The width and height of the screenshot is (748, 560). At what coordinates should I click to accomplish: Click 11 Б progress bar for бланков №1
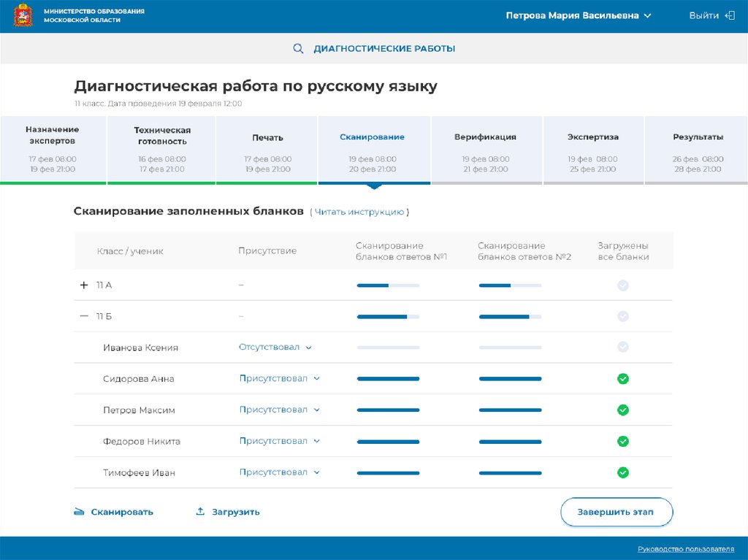(388, 317)
